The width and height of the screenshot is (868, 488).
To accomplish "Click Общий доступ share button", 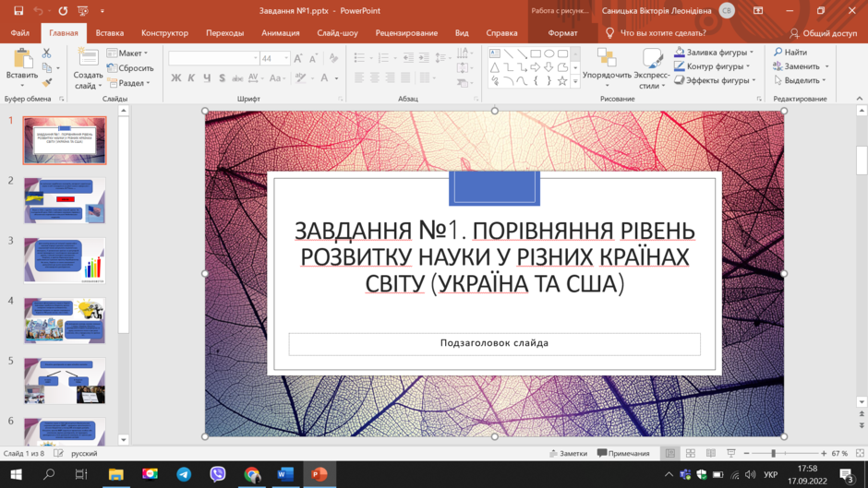I will point(823,33).
